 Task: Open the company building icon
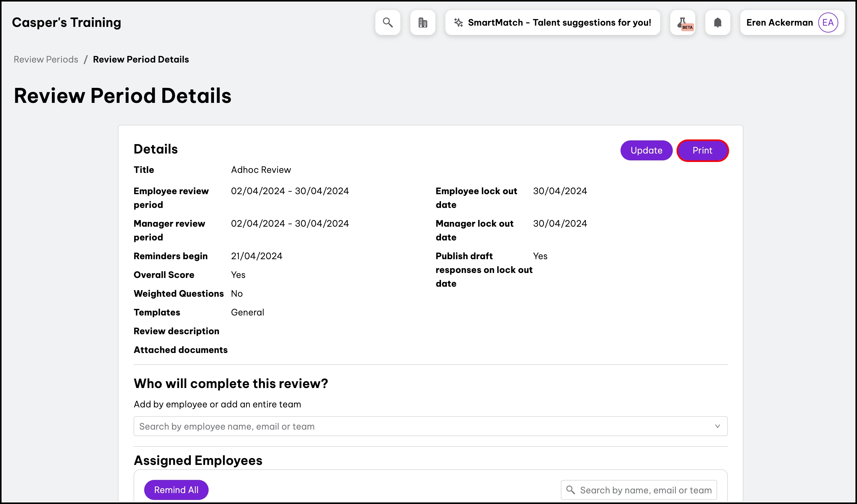(423, 23)
